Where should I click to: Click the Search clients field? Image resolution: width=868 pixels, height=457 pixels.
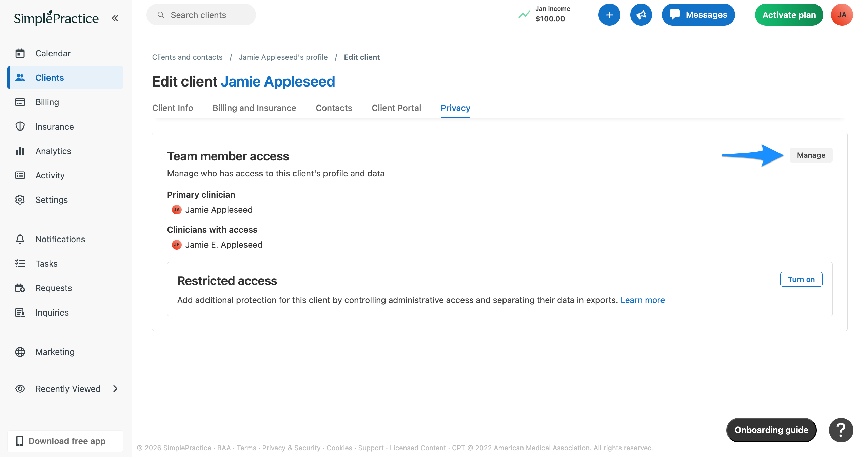pos(201,15)
